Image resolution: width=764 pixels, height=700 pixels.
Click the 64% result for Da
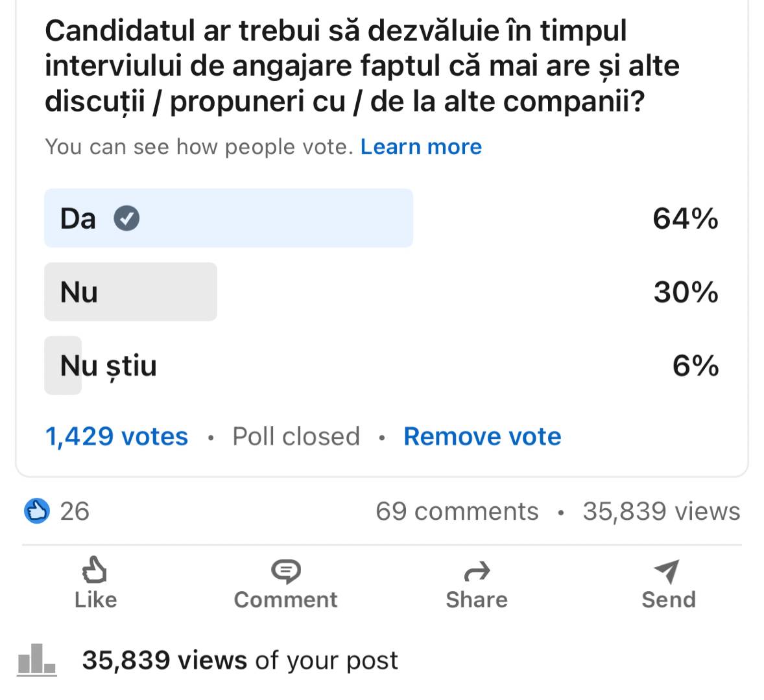click(x=685, y=218)
